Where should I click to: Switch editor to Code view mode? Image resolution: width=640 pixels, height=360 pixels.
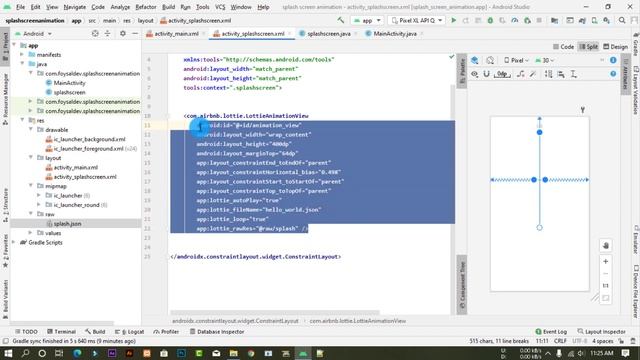(563, 47)
